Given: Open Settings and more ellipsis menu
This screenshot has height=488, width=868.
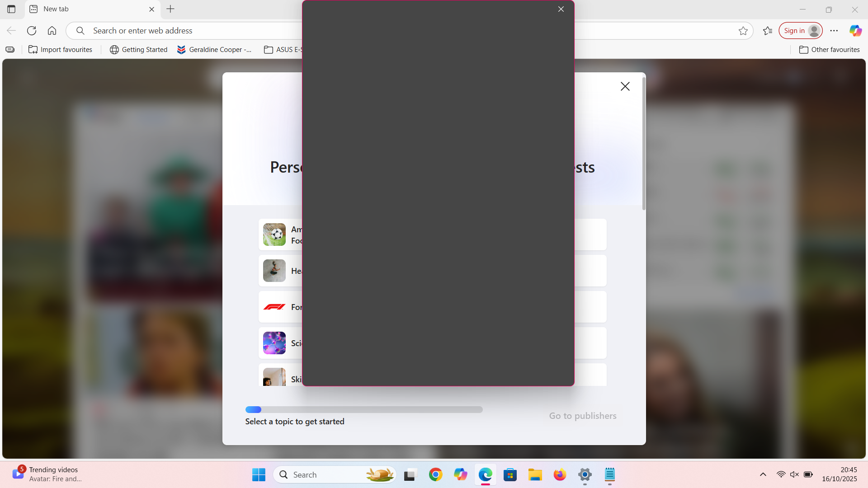Looking at the screenshot, I should (x=834, y=31).
